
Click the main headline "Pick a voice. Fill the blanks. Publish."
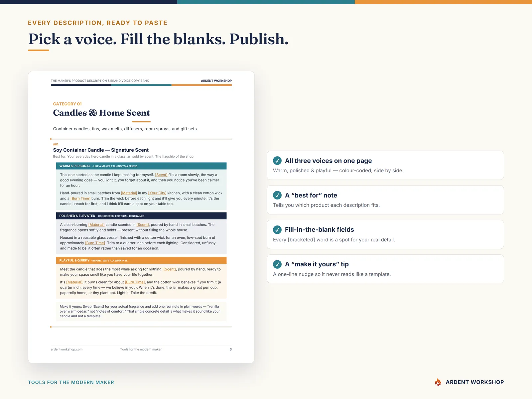158,39
